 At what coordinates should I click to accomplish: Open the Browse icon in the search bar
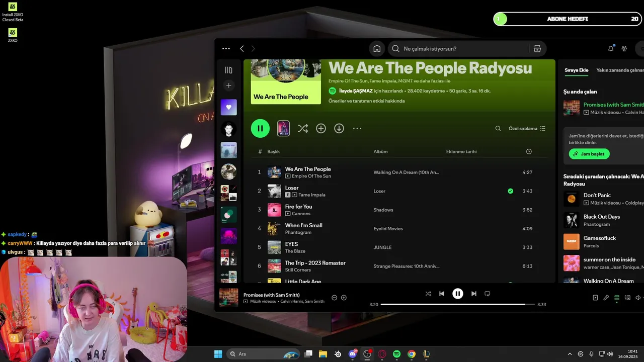(x=537, y=49)
